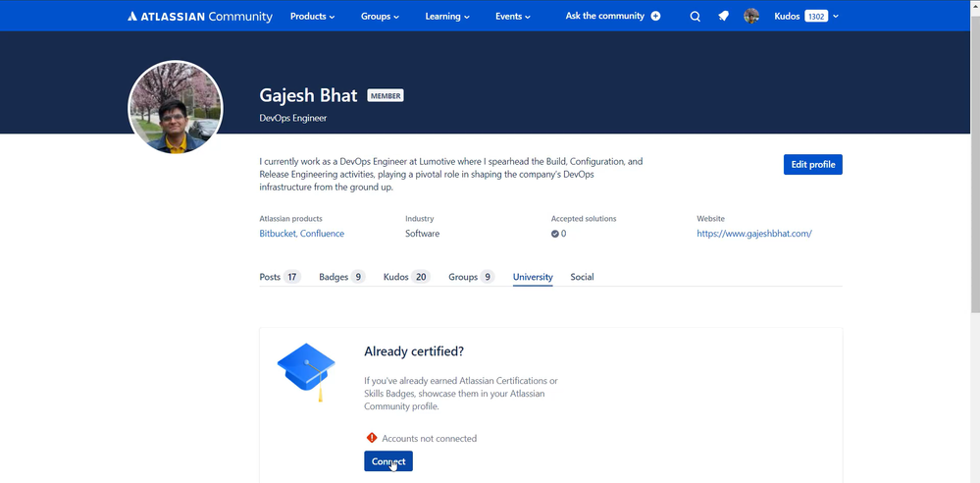Open the search magnifier icon

pos(695,17)
